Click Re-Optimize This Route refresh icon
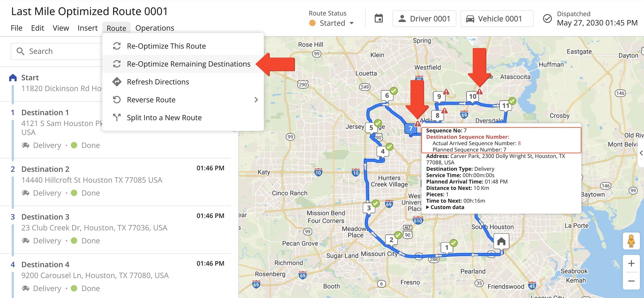 coord(117,46)
